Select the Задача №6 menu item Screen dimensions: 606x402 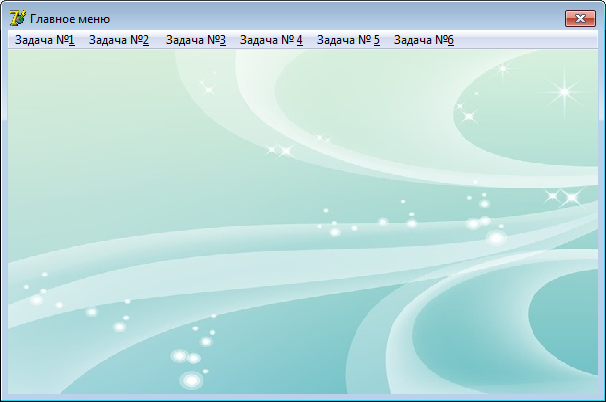(x=424, y=40)
